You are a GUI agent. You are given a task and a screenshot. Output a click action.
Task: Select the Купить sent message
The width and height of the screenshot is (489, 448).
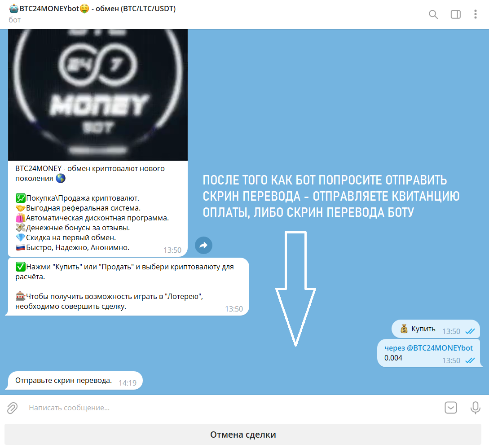[436, 329]
